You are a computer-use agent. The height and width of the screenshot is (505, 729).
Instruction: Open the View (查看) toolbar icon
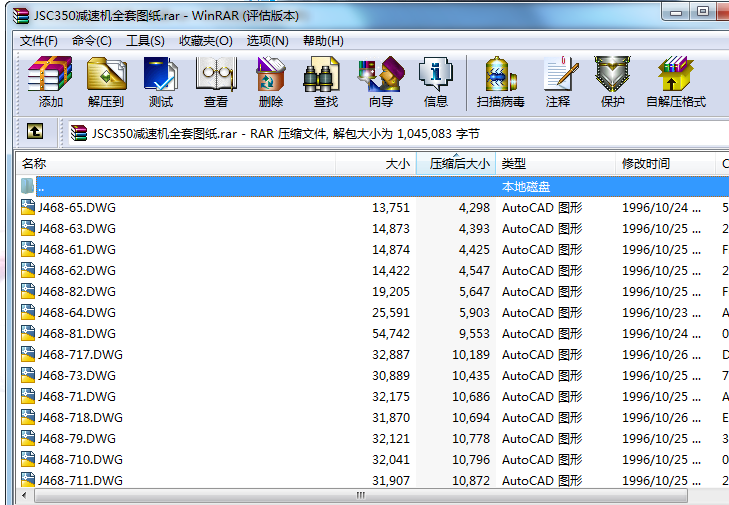pos(216,73)
